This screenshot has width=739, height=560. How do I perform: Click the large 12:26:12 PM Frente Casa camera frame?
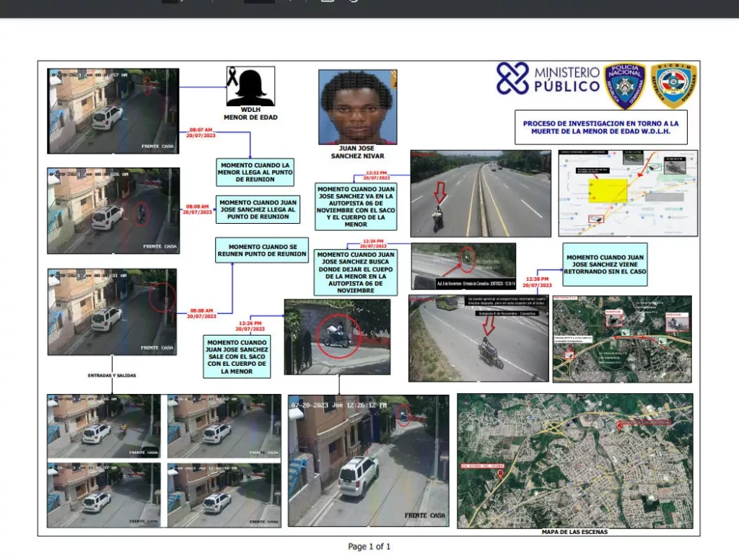click(368, 460)
